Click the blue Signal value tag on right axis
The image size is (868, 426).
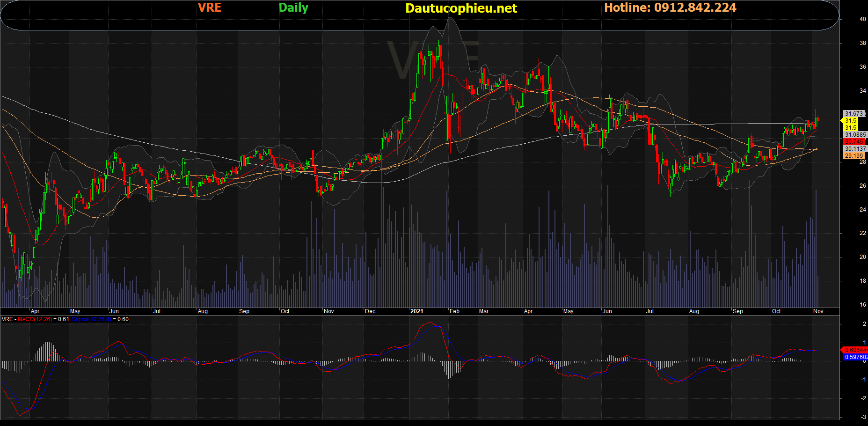point(855,357)
